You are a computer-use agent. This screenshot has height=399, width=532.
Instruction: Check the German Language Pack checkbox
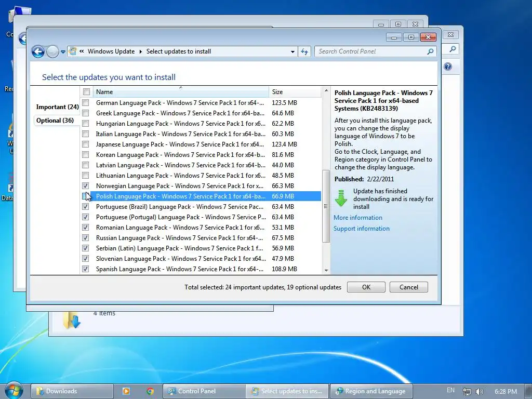click(x=86, y=102)
